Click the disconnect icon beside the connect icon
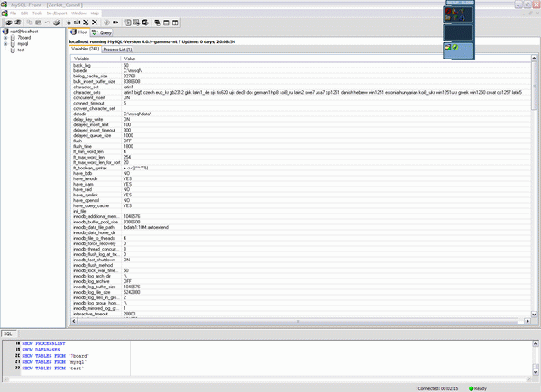The image size is (541, 392). point(18,23)
